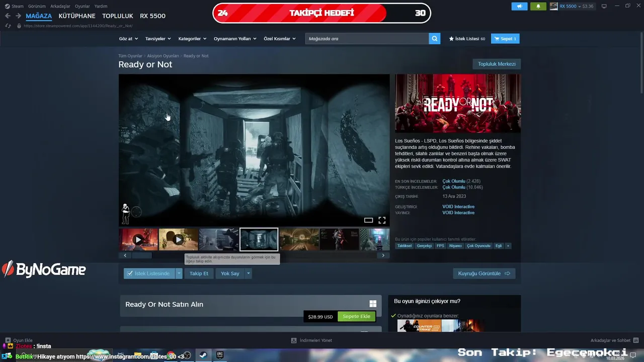Click the Windows platform icon in purchase box

pos(373,304)
